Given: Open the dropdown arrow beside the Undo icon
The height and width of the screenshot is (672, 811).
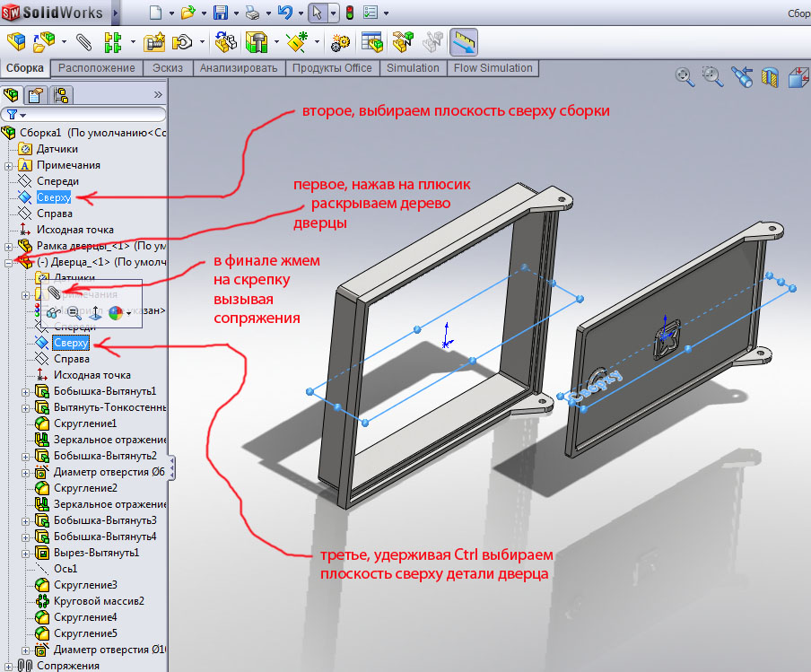Looking at the screenshot, I should pyautogui.click(x=299, y=13).
